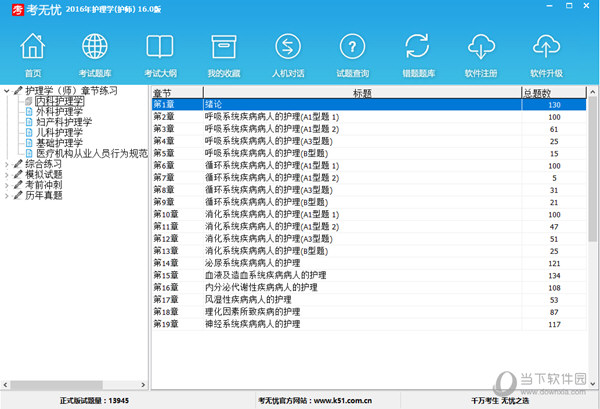Image resolution: width=600 pixels, height=409 pixels.
Task: Open the 考试题库 globe icon
Action: [x=95, y=46]
